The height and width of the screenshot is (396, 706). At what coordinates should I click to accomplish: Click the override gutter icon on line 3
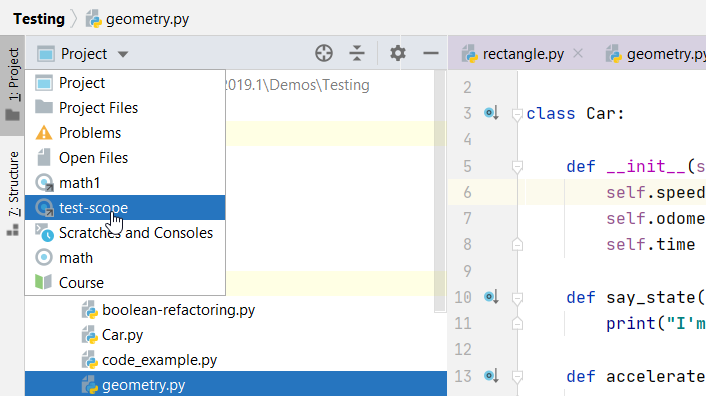pos(491,113)
